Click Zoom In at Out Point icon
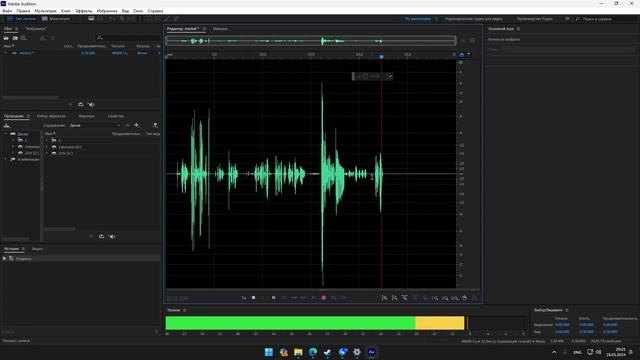 click(x=445, y=298)
